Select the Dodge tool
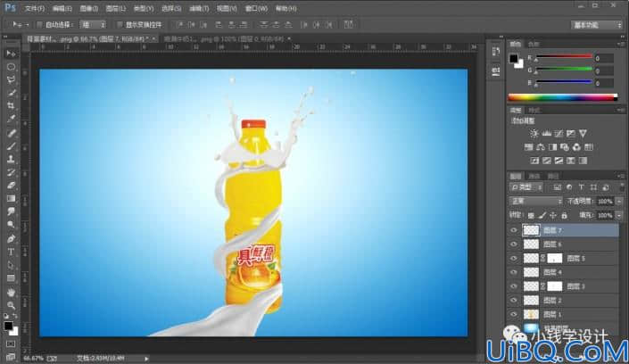The image size is (629, 364). 11,225
